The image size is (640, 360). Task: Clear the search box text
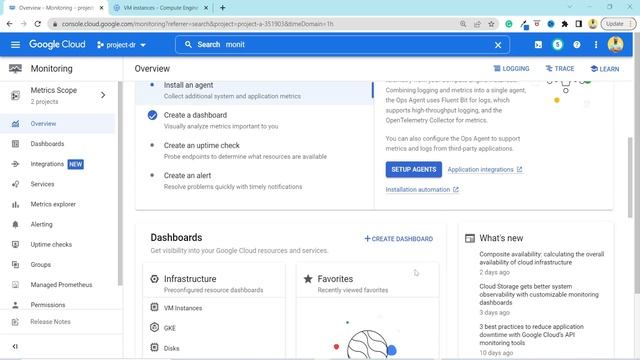pos(498,45)
